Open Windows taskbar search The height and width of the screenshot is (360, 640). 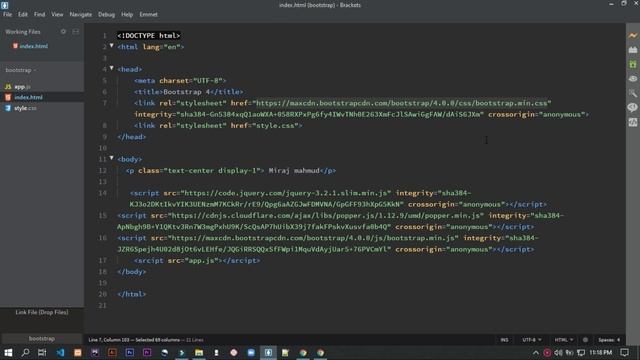click(25, 352)
